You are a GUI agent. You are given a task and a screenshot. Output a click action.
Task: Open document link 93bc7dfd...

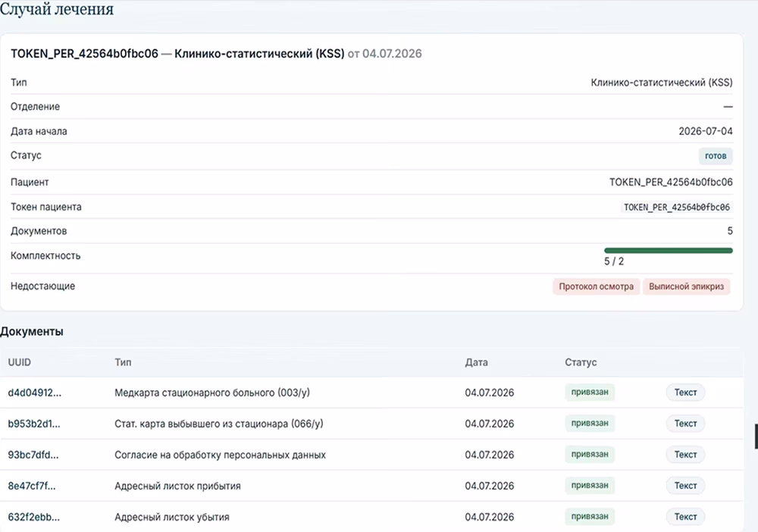coord(33,455)
